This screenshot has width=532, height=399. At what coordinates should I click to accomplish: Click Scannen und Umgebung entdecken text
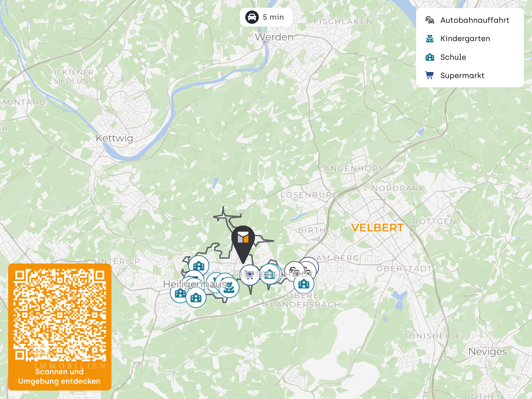(x=59, y=377)
